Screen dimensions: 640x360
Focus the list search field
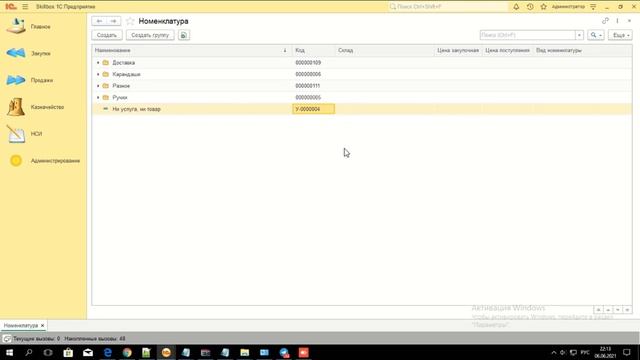[528, 35]
